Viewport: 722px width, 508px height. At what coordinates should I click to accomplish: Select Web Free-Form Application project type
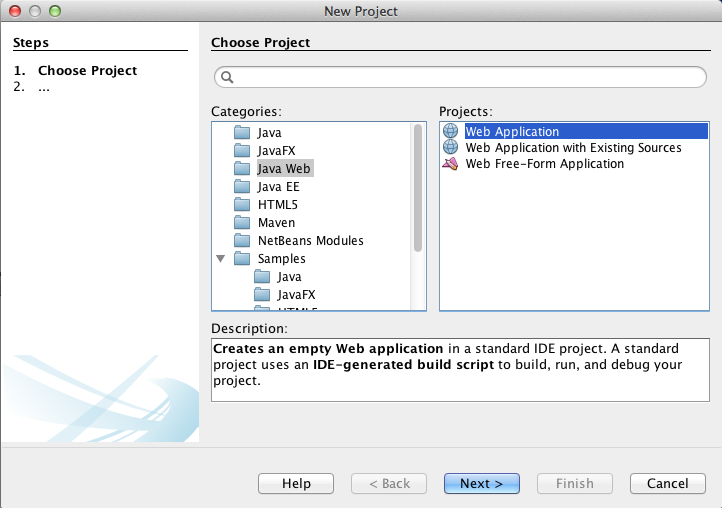pyautogui.click(x=545, y=163)
